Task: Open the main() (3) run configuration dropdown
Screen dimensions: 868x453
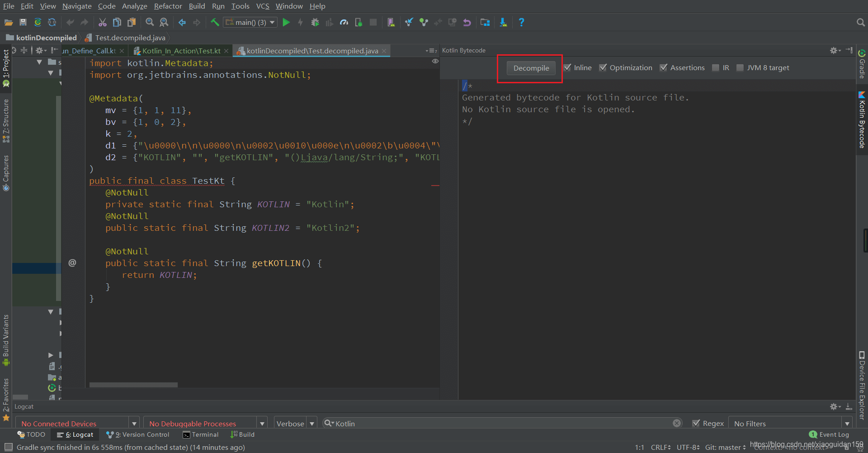Action: 250,22
